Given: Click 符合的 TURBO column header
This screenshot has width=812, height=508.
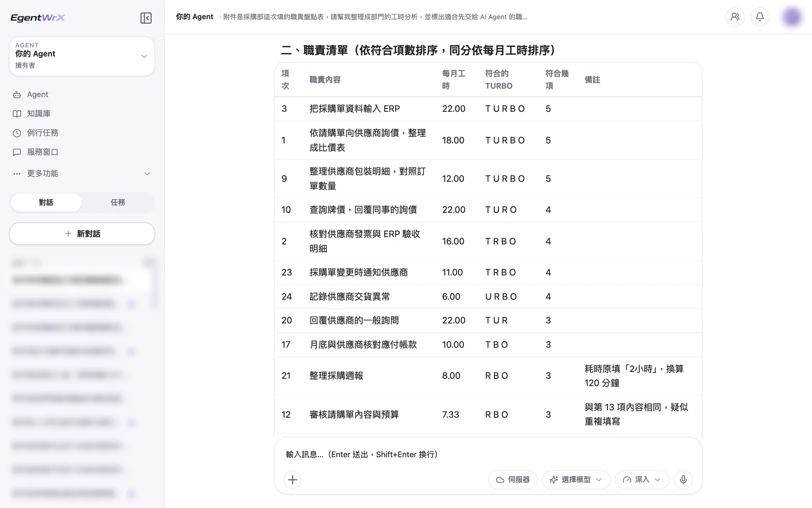Looking at the screenshot, I should coord(499,80).
